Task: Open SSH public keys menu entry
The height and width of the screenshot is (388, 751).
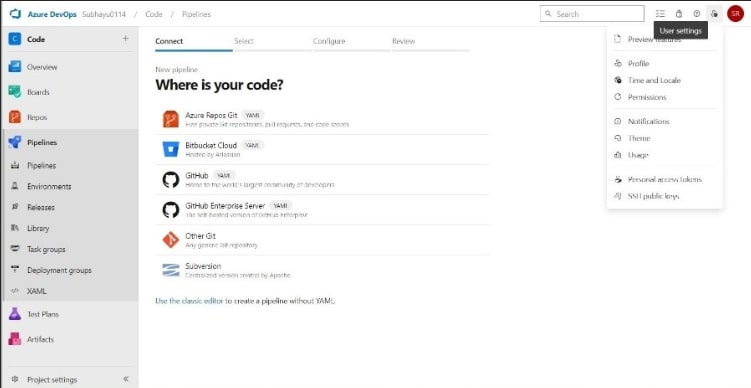Action: pyautogui.click(x=664, y=196)
